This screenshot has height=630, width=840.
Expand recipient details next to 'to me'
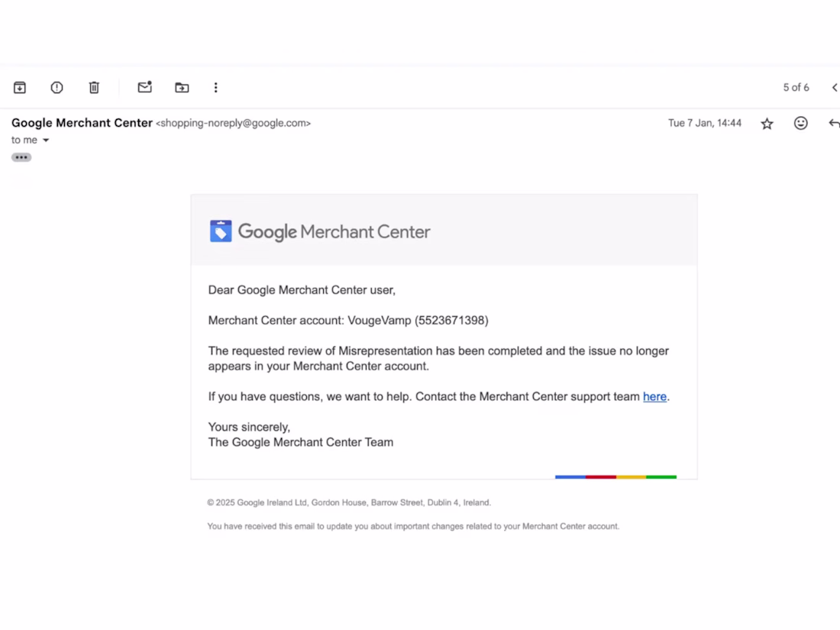(46, 141)
